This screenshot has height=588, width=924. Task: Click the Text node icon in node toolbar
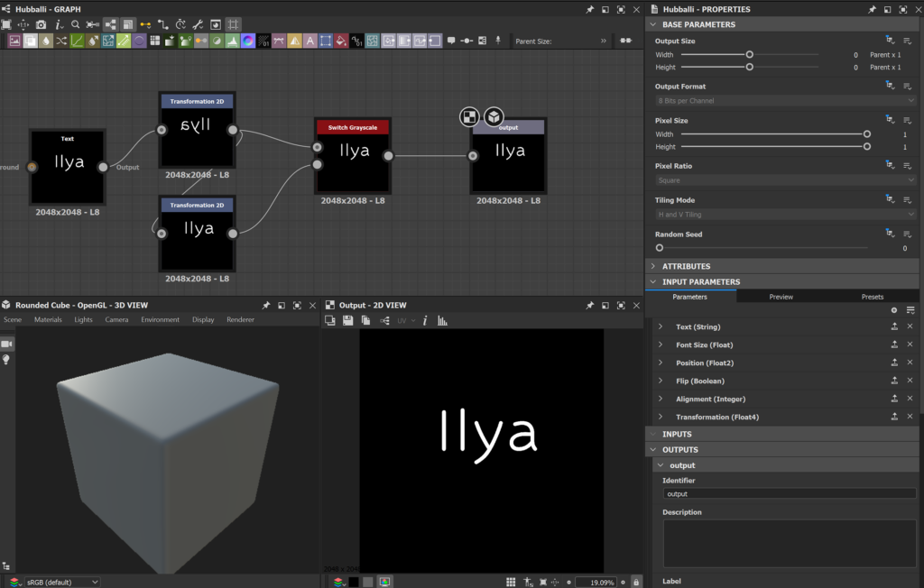pyautogui.click(x=310, y=41)
